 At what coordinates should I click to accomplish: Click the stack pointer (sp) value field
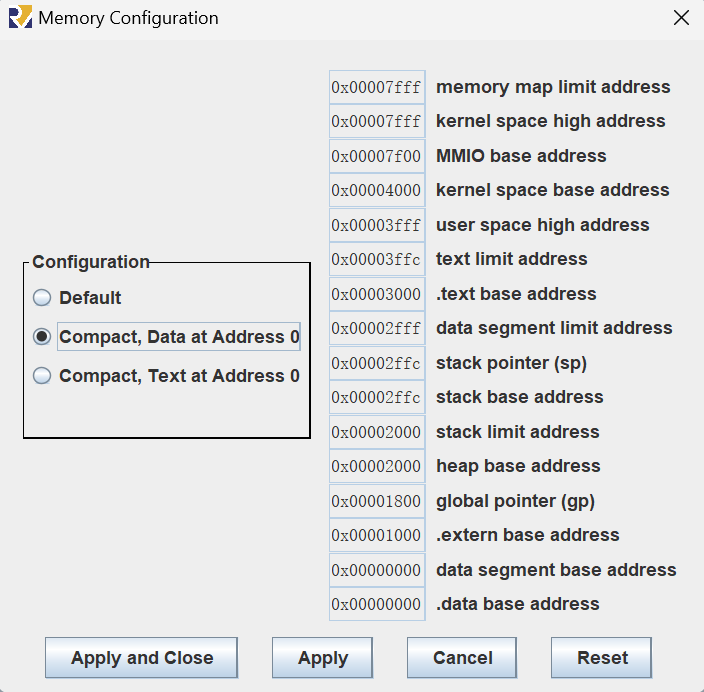(377, 363)
